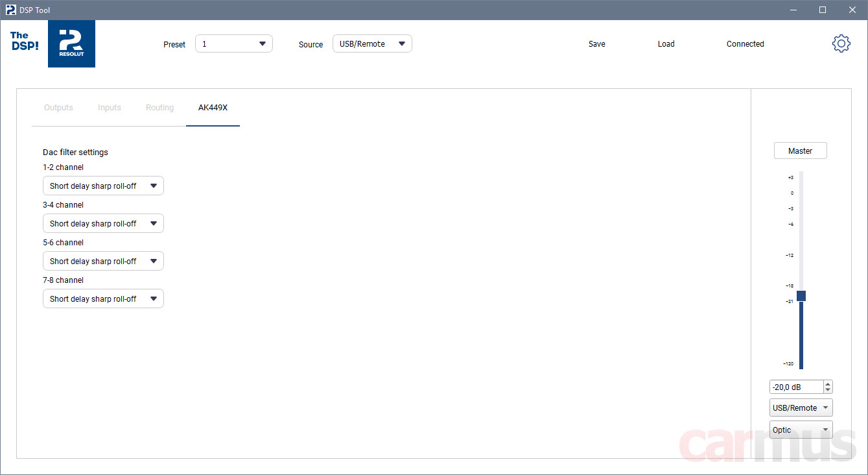
Task: Expand the 1-2 channel filter dropdown
Action: point(103,186)
